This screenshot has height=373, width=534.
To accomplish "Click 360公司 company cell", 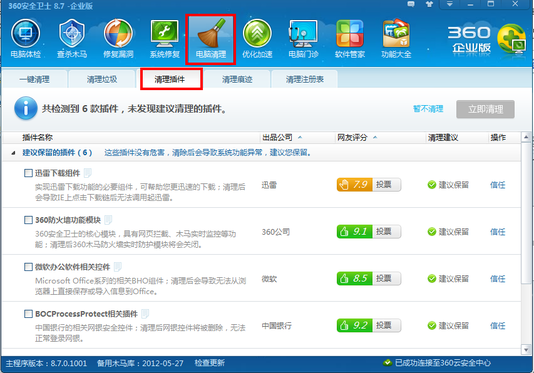I will click(276, 232).
